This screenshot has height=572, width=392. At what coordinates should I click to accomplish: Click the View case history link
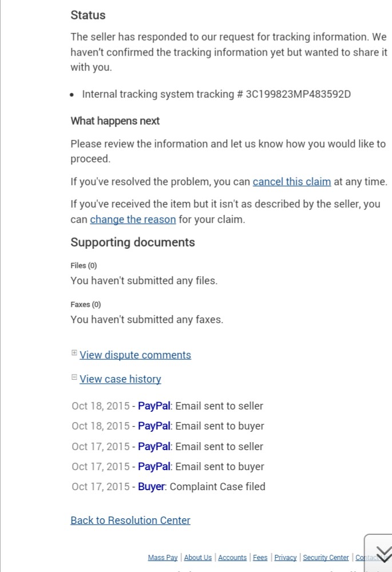[x=120, y=379]
